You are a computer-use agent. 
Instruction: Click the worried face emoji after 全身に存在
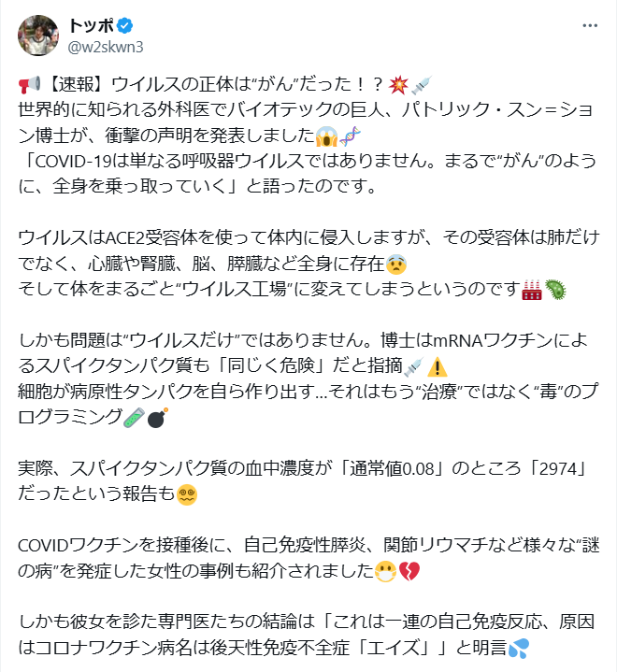tap(397, 264)
